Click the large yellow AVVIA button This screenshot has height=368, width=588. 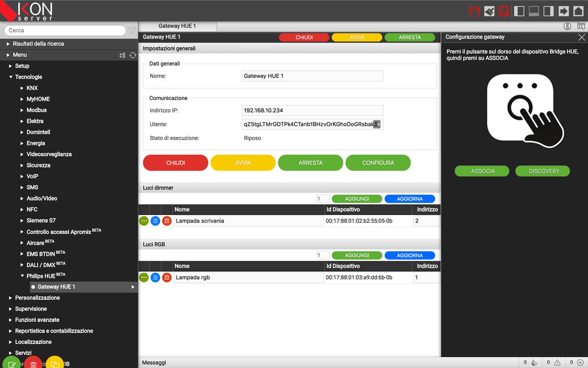[x=243, y=163]
